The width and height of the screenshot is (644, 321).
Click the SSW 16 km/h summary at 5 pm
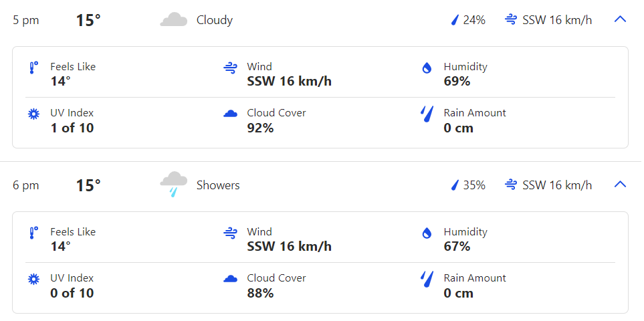557,20
